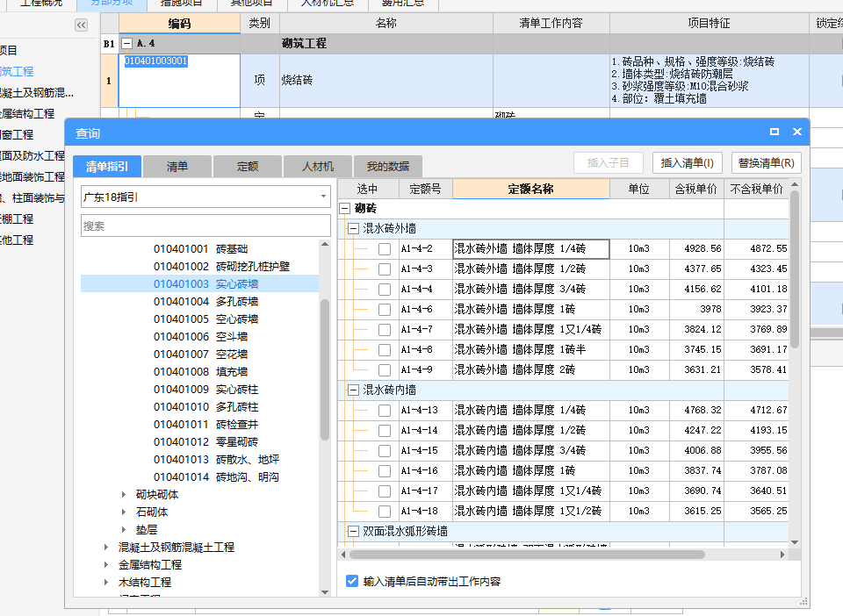Switch to the 定额 tab
The image size is (843, 616).
click(x=248, y=167)
